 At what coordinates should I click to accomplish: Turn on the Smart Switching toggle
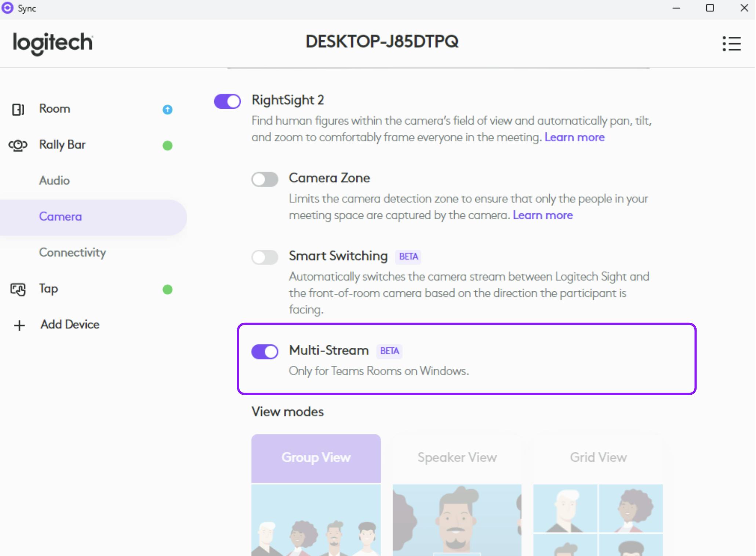coord(265,257)
